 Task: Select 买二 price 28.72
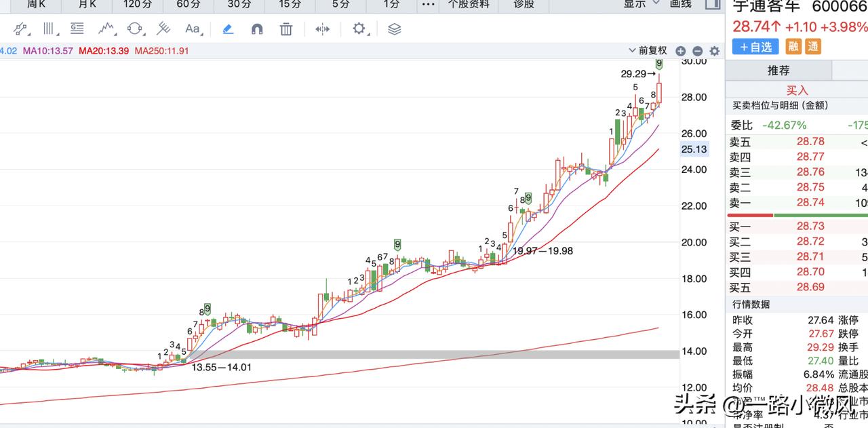pyautogui.click(x=810, y=241)
